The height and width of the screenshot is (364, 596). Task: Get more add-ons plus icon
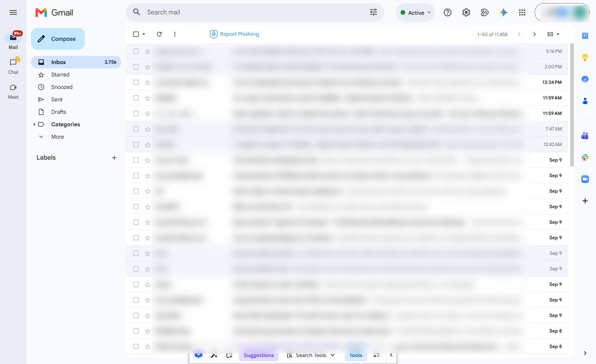click(585, 201)
